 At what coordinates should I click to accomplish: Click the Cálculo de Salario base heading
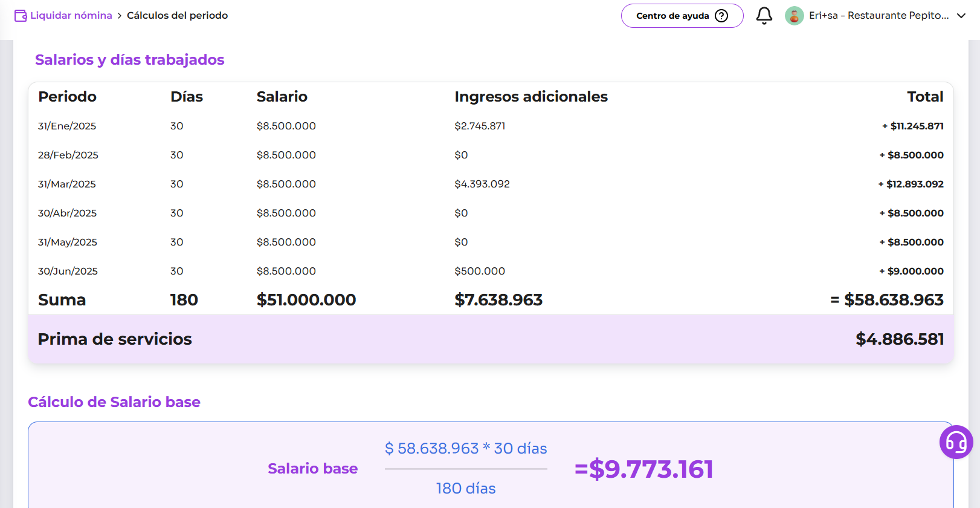click(x=114, y=402)
